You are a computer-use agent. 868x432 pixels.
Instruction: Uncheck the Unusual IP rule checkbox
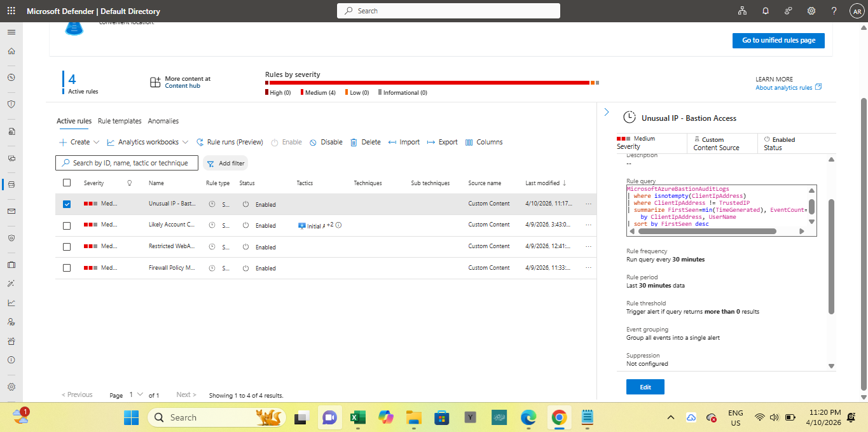[67, 204]
